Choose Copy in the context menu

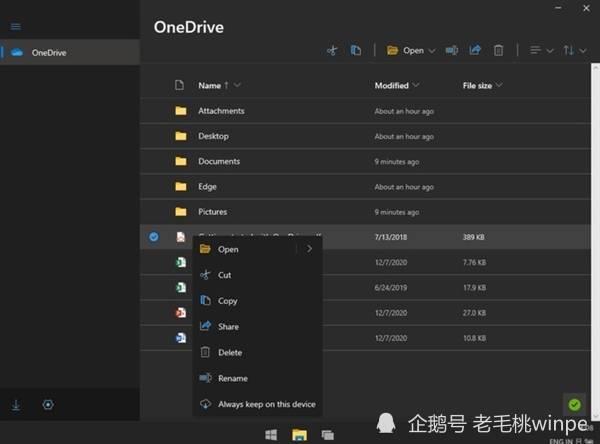click(257, 301)
